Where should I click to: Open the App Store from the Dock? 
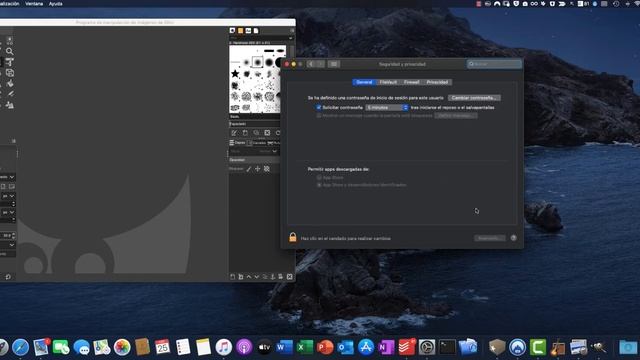366,347
